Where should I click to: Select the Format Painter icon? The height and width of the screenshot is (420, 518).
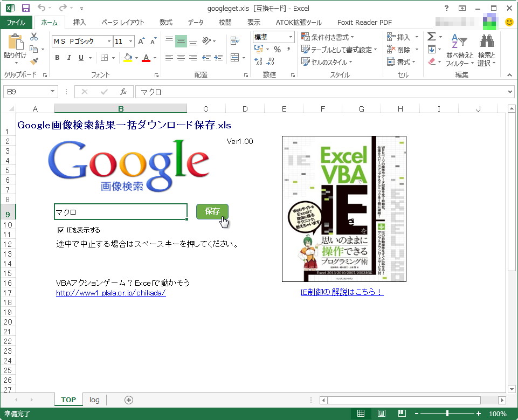34,60
